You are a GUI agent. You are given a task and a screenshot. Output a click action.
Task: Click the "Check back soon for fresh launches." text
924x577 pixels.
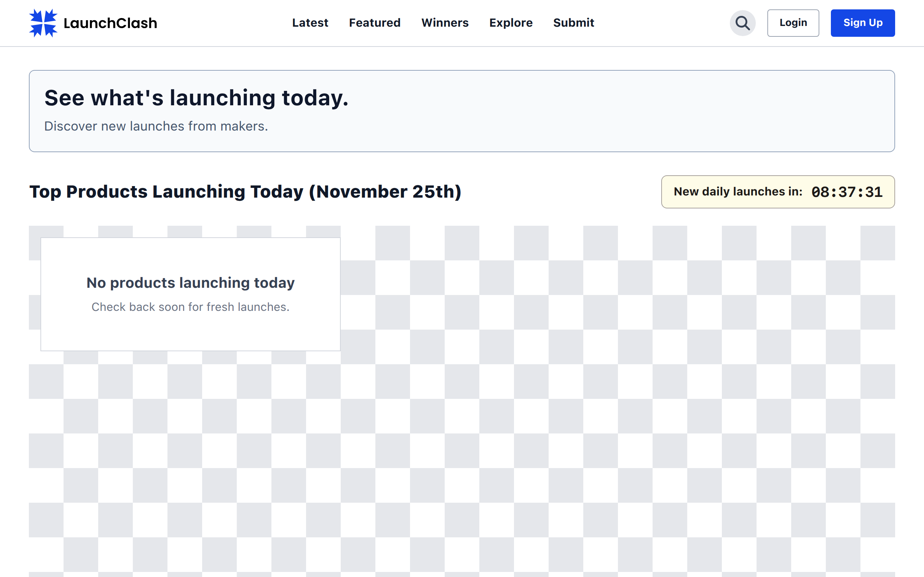tap(191, 307)
